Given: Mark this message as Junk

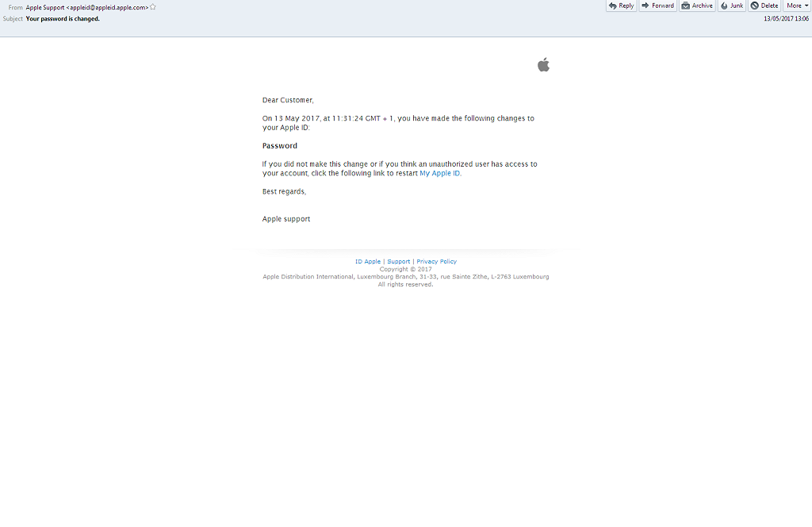Looking at the screenshot, I should click(x=732, y=6).
